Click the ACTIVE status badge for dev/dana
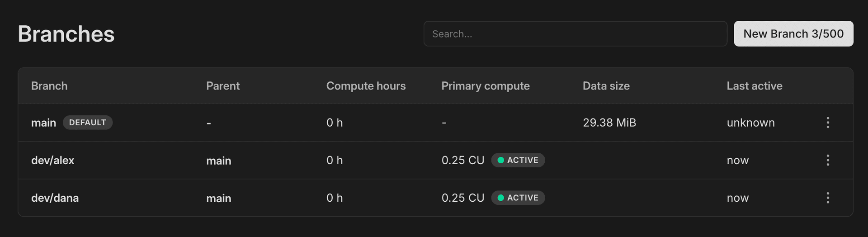The image size is (868, 237). point(518,198)
